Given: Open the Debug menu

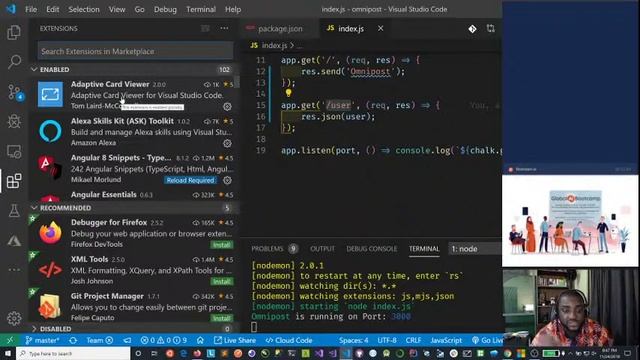Looking at the screenshot, I should pos(165,9).
